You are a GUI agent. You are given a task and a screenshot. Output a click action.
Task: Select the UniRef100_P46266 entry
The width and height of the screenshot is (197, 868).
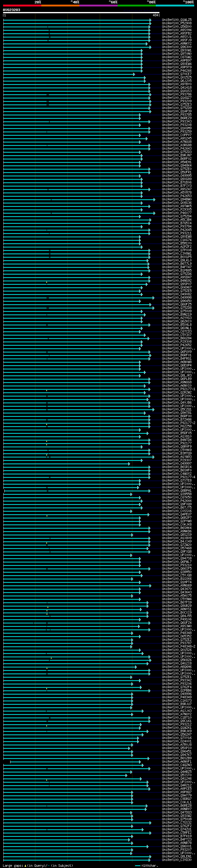pos(177,71)
